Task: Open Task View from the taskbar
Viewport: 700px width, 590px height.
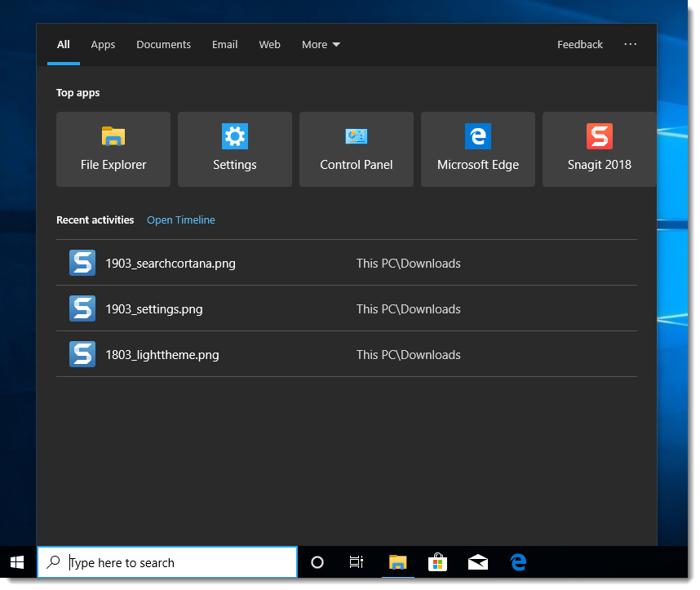Action: click(x=357, y=562)
